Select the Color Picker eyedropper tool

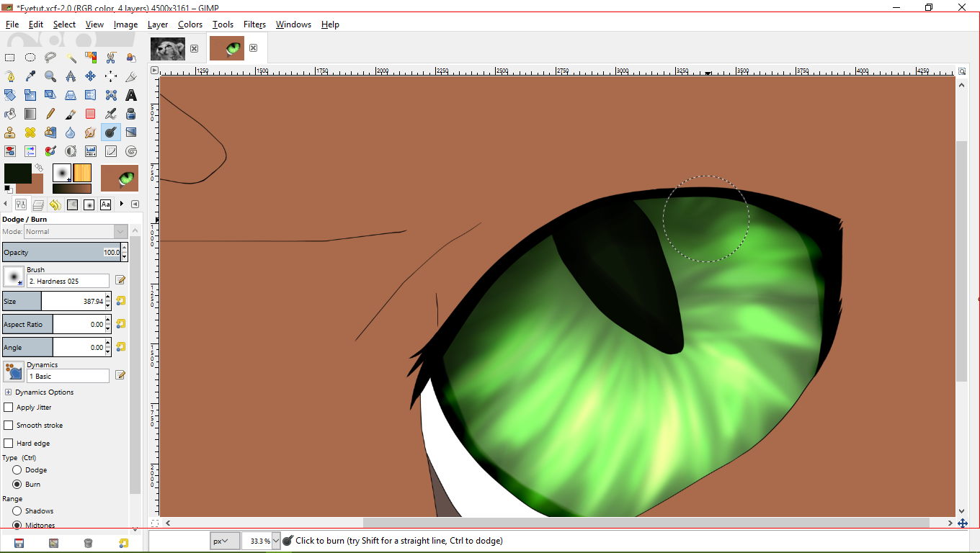pyautogui.click(x=30, y=76)
